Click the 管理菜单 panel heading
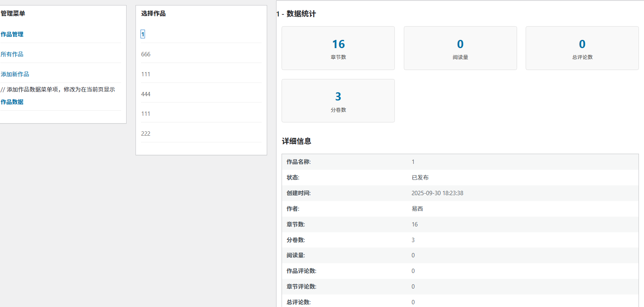644x307 pixels. click(13, 14)
